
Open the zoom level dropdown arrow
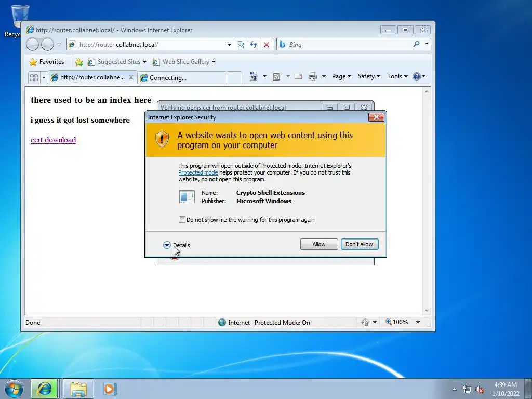coord(418,322)
